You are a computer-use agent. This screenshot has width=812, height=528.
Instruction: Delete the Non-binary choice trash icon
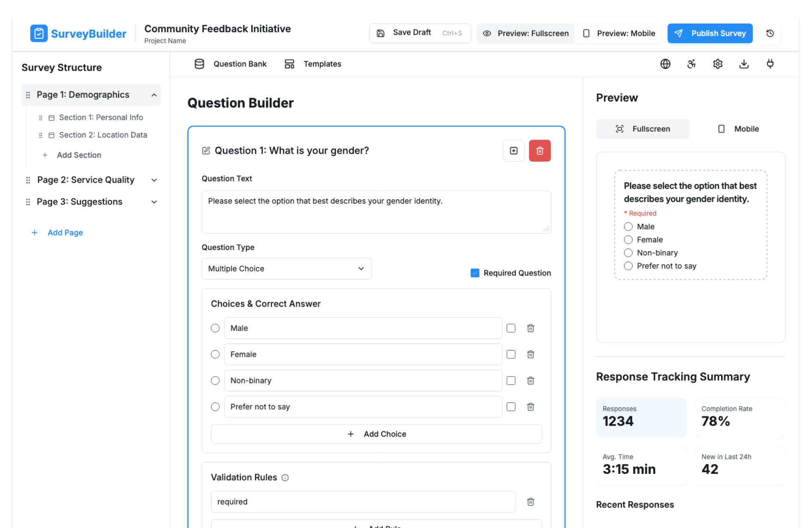(530, 380)
